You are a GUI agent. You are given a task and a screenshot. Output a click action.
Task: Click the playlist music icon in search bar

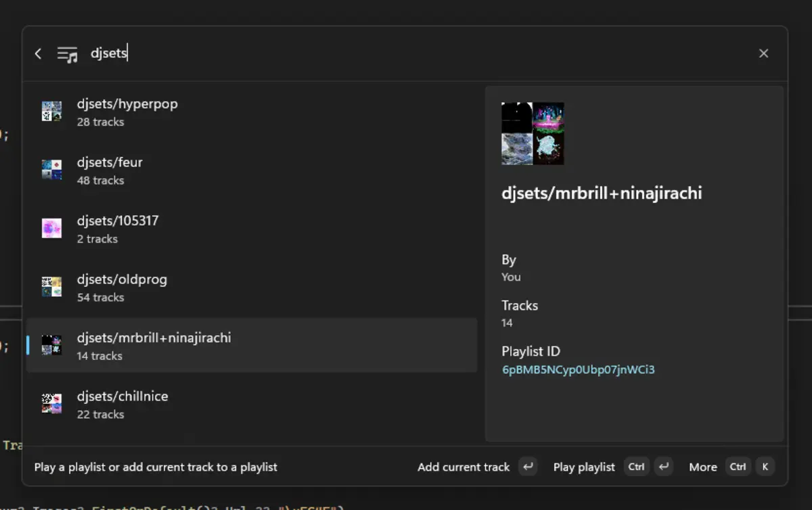tap(67, 54)
